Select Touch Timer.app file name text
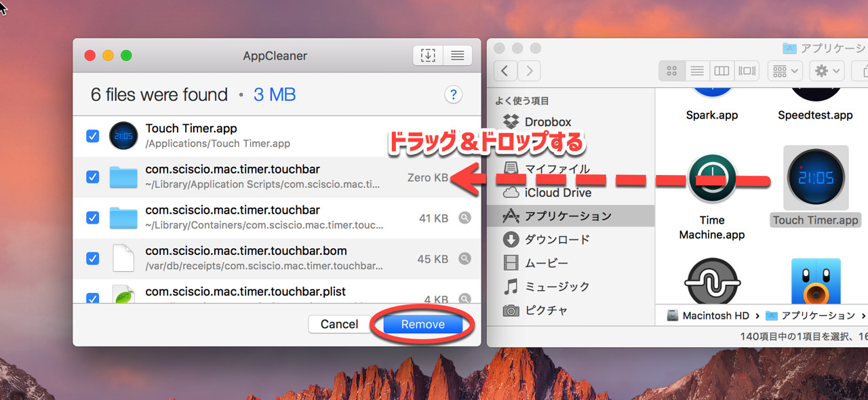Screen dimensions: 868x400 [191, 128]
